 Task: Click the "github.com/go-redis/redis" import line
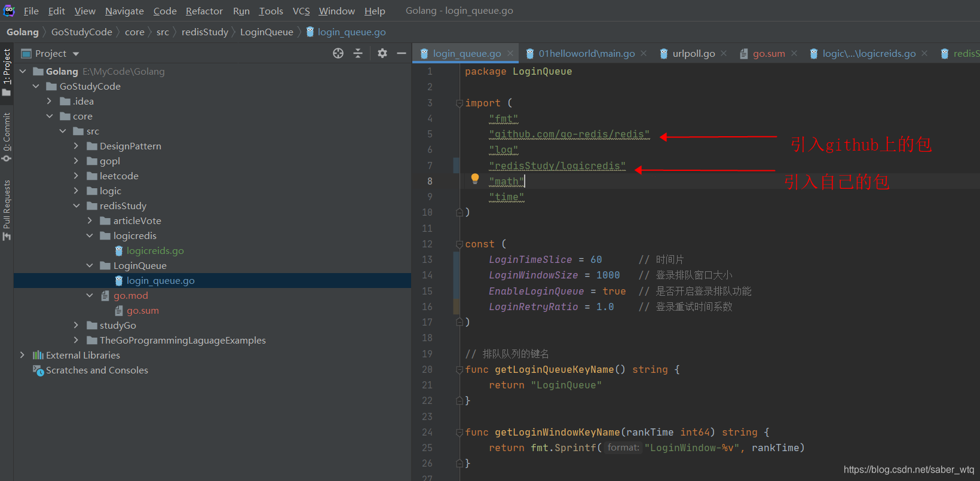click(x=569, y=134)
